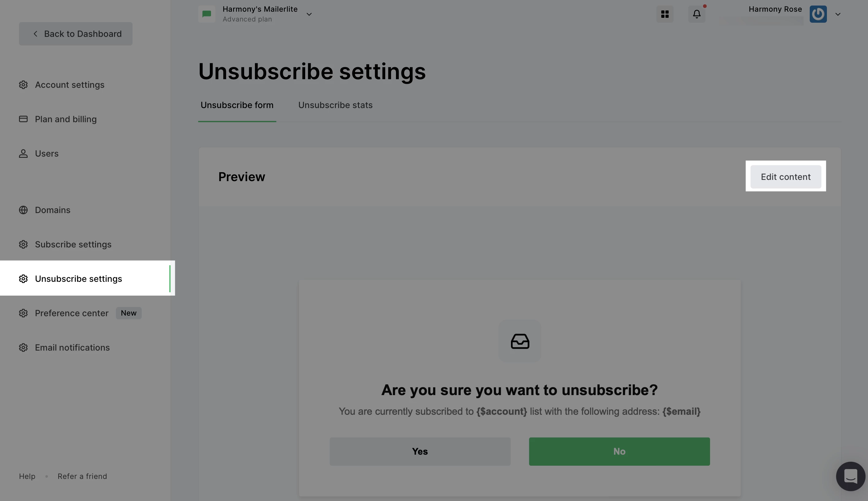Expand the Harmony's Mailerlite account dropdown
Viewport: 868px width, 501px height.
pyautogui.click(x=309, y=14)
